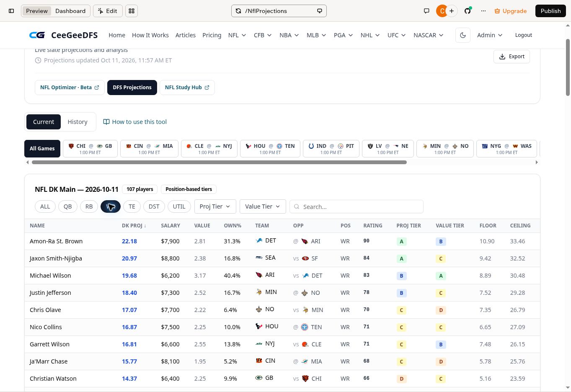
Task: Open the GitHub icon
Action: click(468, 11)
